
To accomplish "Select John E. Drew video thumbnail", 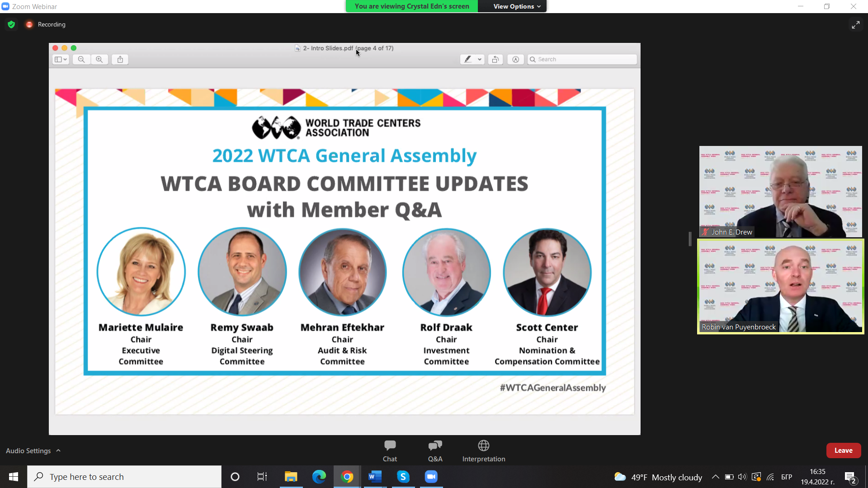I will pos(780,192).
